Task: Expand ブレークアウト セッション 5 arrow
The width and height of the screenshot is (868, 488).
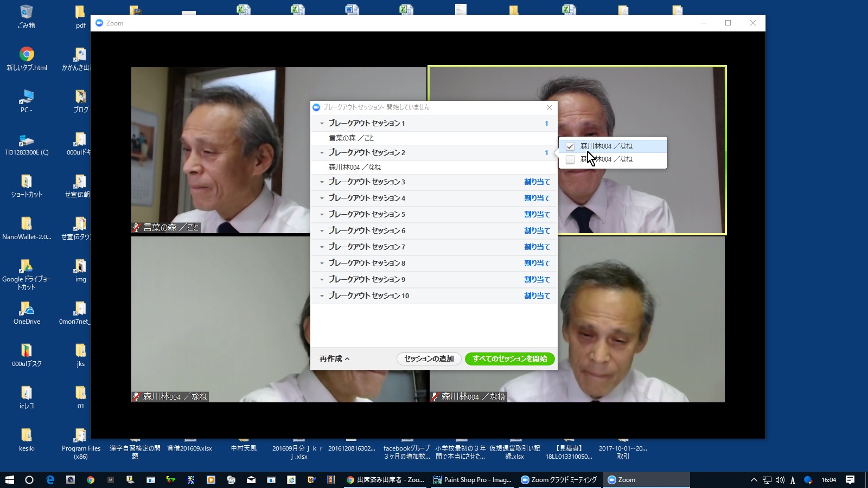Action: [x=322, y=215]
